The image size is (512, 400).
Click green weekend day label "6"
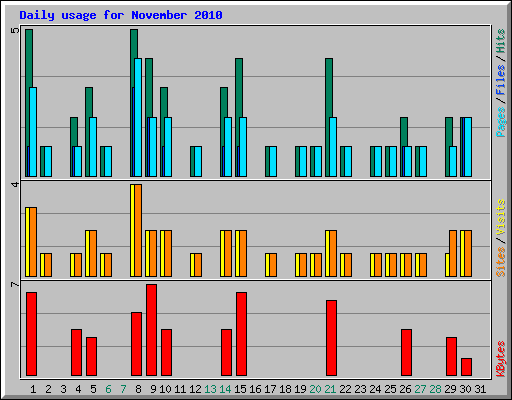pos(108,389)
